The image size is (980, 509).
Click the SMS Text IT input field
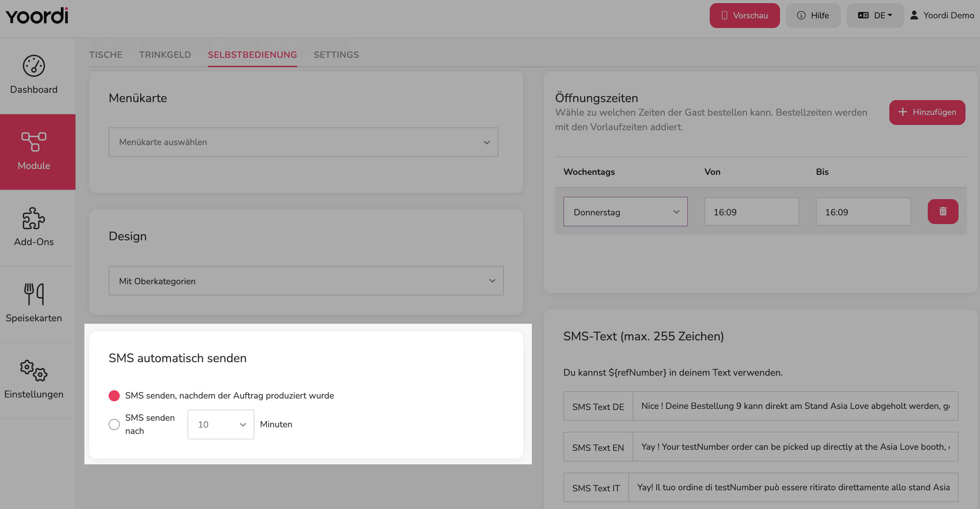click(x=793, y=487)
